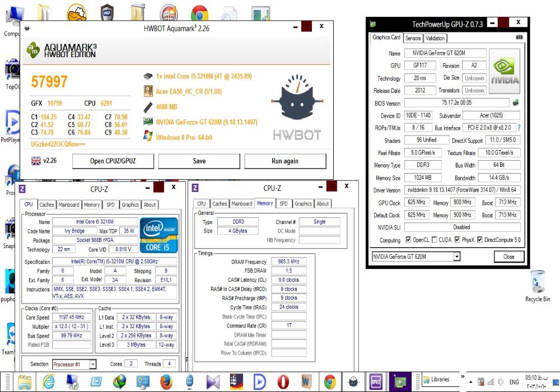Save the Aquamark benchmark result
The image size is (560, 392).
199,161
